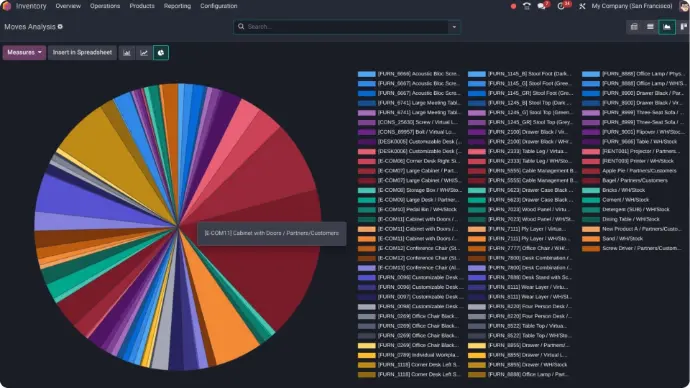690x388 pixels.
Task: Click legend text [FURN_9666] Table / WH/Stock
Action: 639,142
